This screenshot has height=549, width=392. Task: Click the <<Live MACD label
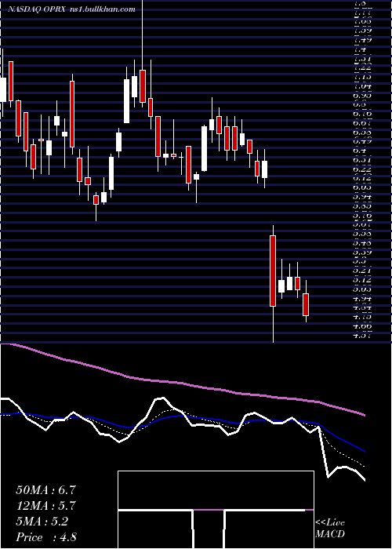point(330,529)
